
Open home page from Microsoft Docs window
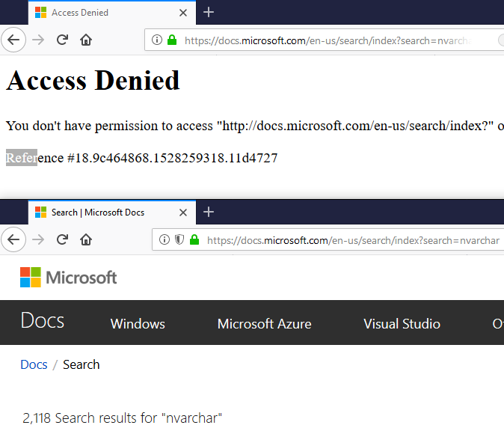[86, 239]
